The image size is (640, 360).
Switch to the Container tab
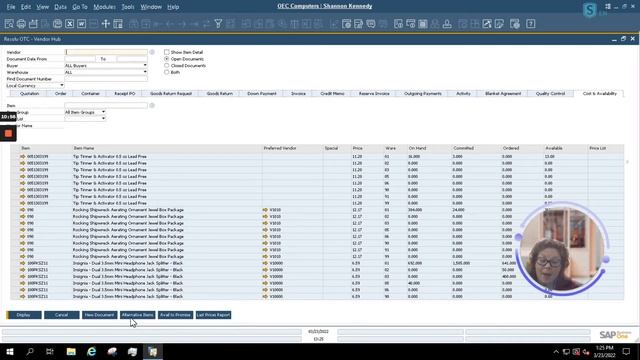[x=90, y=93]
